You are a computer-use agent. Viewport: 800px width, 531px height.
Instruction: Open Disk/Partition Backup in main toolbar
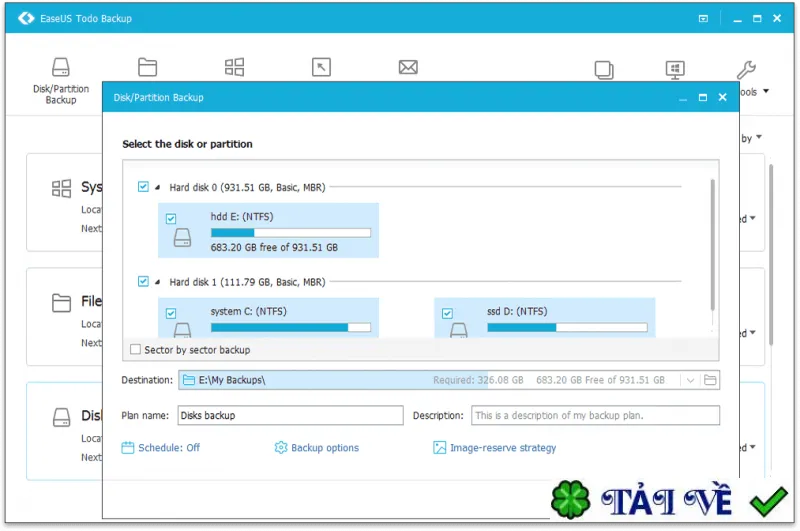[61, 81]
